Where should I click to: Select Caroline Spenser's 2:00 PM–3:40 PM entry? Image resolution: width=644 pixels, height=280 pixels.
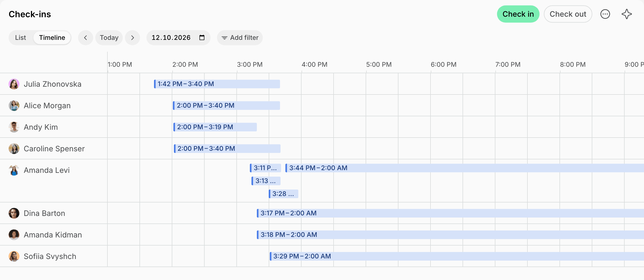pyautogui.click(x=227, y=149)
